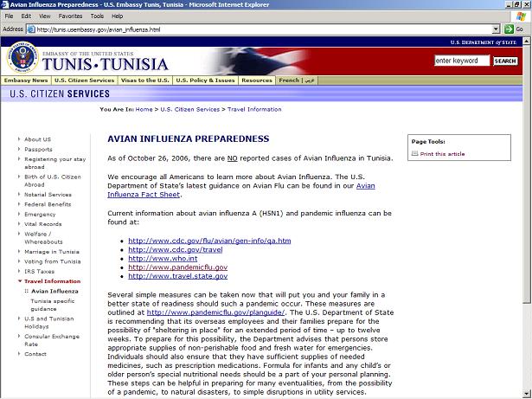Expand the About US sidebar arrow

point(19,138)
